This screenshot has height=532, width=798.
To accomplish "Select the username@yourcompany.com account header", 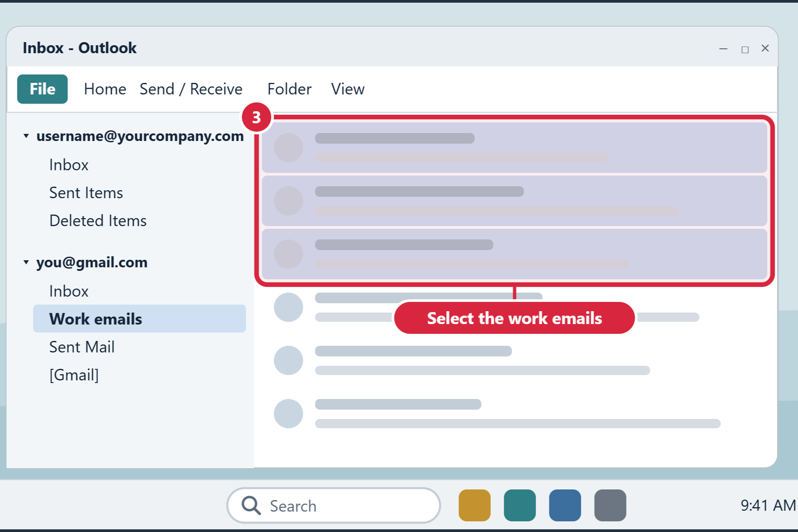I will point(140,136).
